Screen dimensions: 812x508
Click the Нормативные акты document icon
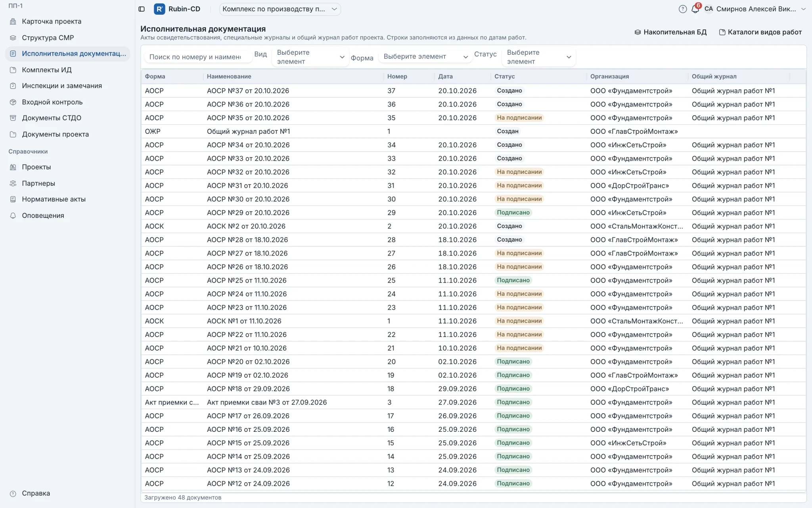tap(13, 199)
